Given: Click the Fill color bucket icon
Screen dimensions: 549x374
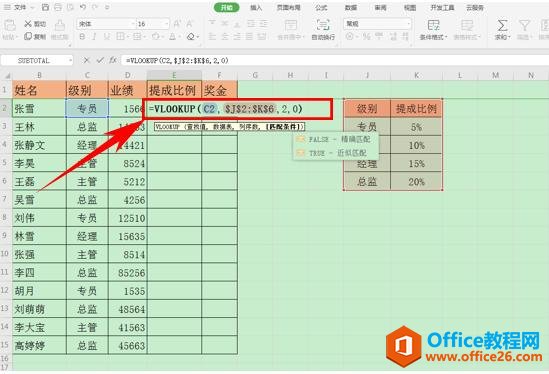Looking at the screenshot, I should (155, 36).
